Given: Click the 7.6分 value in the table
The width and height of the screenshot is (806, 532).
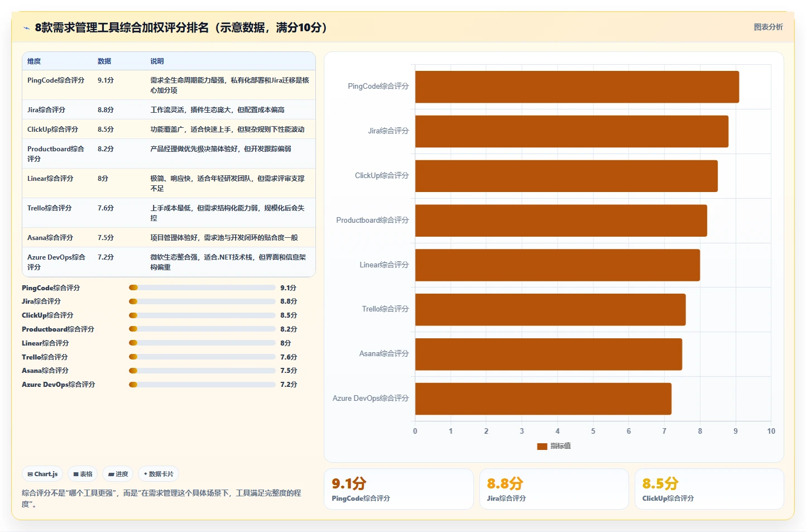Looking at the screenshot, I should coord(105,208).
